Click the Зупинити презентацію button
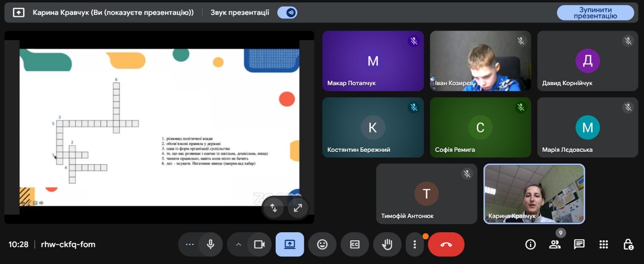The height and width of the screenshot is (264, 644). pyautogui.click(x=595, y=13)
